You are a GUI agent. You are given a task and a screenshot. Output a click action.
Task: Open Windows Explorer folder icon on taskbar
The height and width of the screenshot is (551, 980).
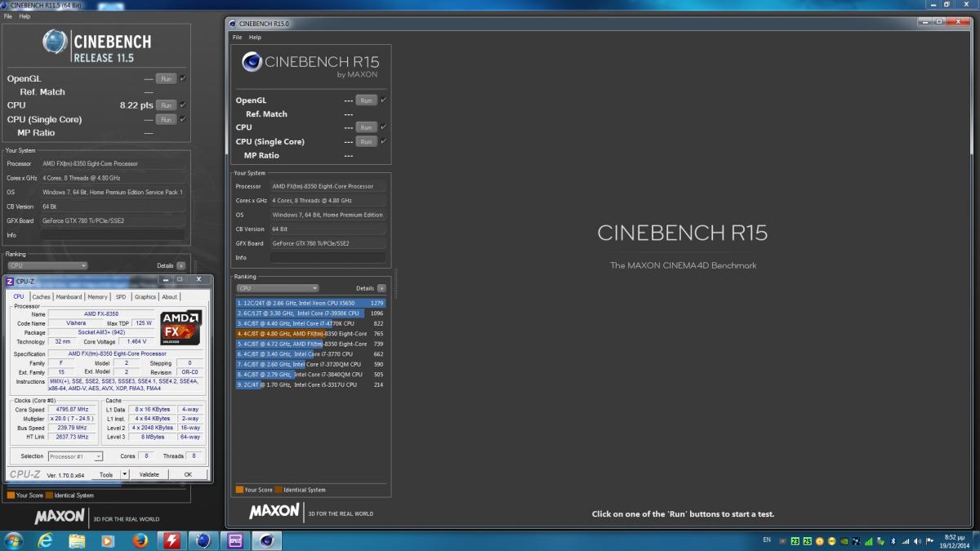(77, 540)
